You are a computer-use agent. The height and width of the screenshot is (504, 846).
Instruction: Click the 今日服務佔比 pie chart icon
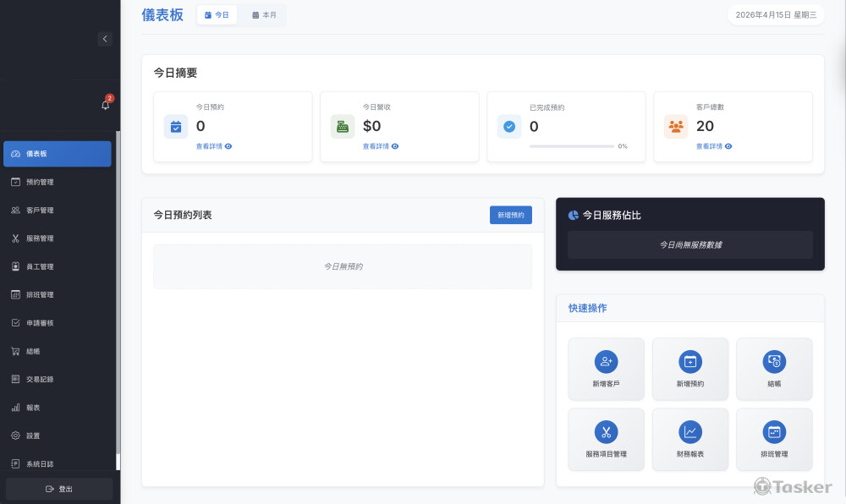point(574,216)
